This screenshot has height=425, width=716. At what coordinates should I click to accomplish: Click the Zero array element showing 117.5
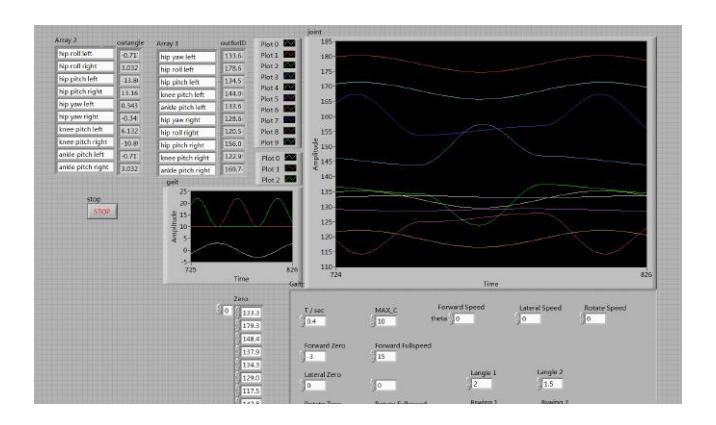pyautogui.click(x=251, y=391)
